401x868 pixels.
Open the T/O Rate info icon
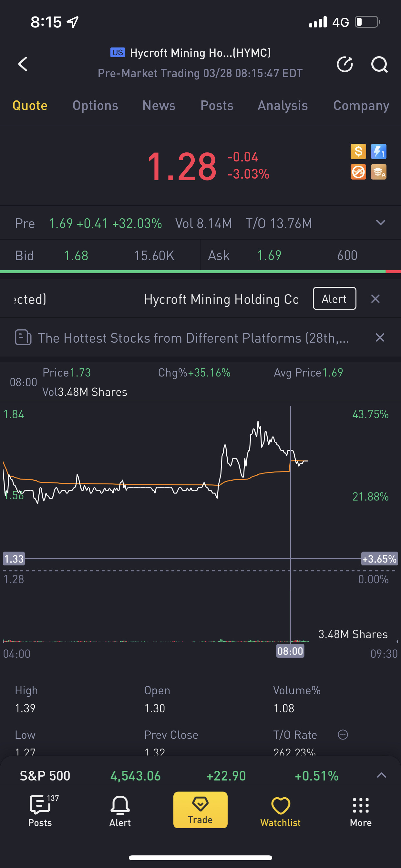pos(343,735)
